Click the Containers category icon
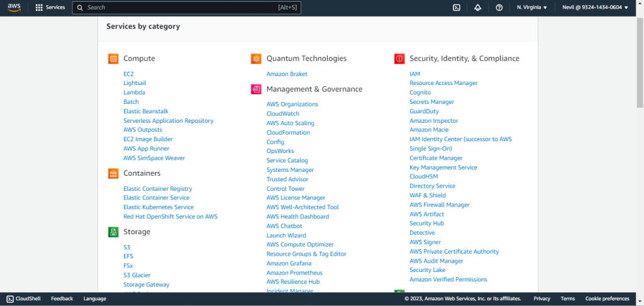 (113, 174)
